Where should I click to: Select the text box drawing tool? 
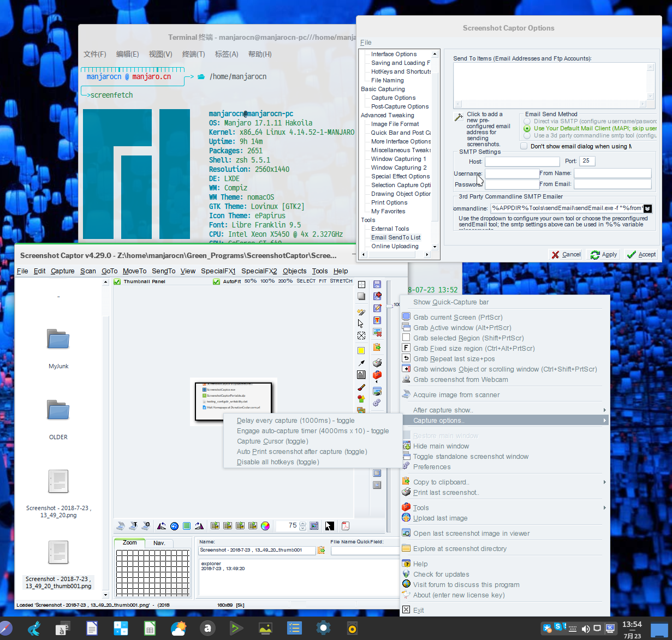pyautogui.click(x=361, y=375)
